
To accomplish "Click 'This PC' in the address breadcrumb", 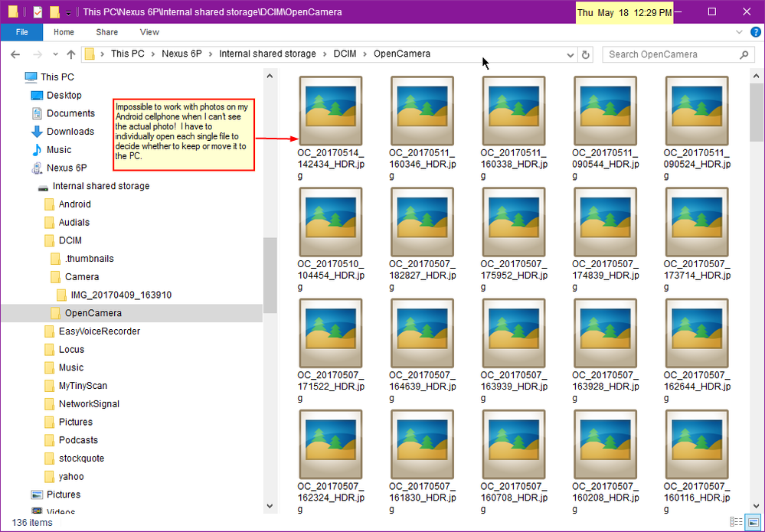I will 127,54.
